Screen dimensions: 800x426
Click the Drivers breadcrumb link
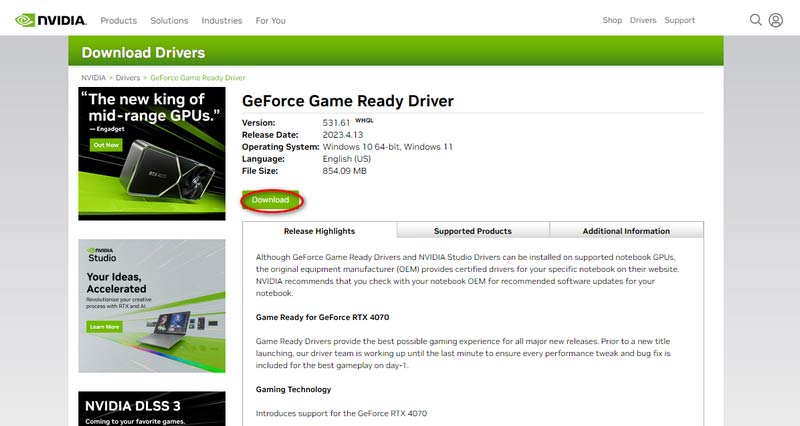click(128, 78)
